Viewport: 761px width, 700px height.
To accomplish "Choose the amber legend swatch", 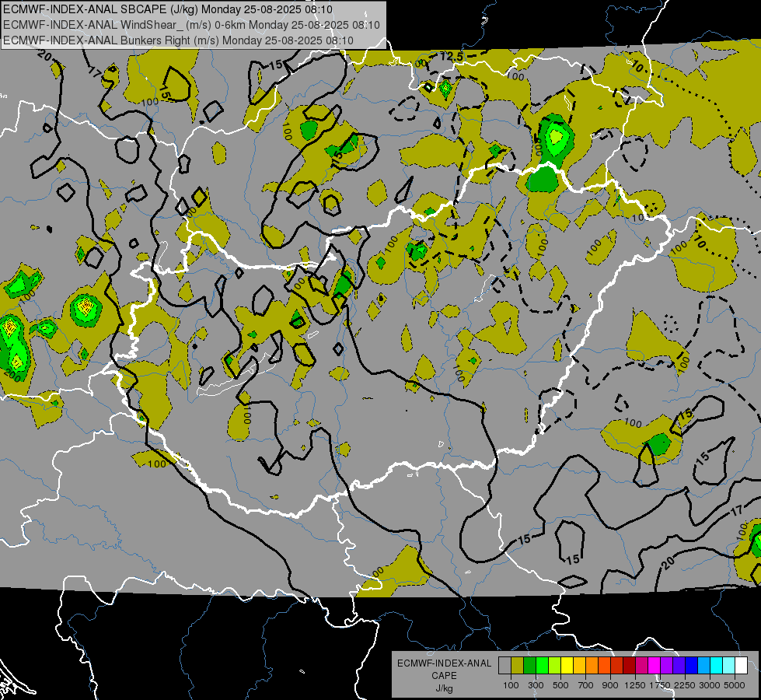I will (x=579, y=665).
